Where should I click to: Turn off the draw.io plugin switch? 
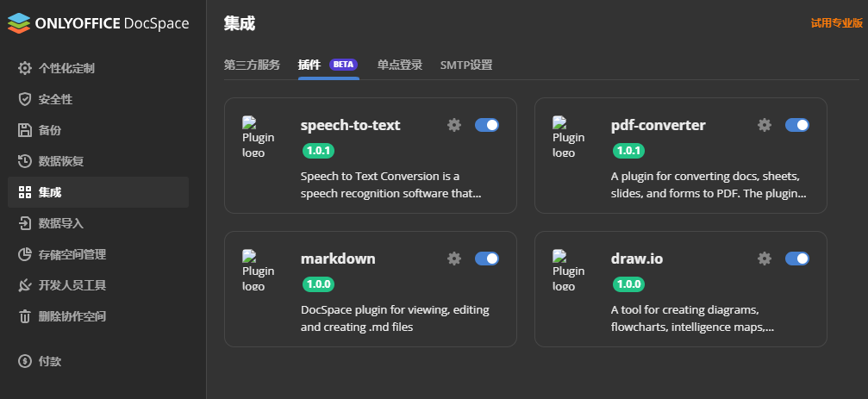797,259
